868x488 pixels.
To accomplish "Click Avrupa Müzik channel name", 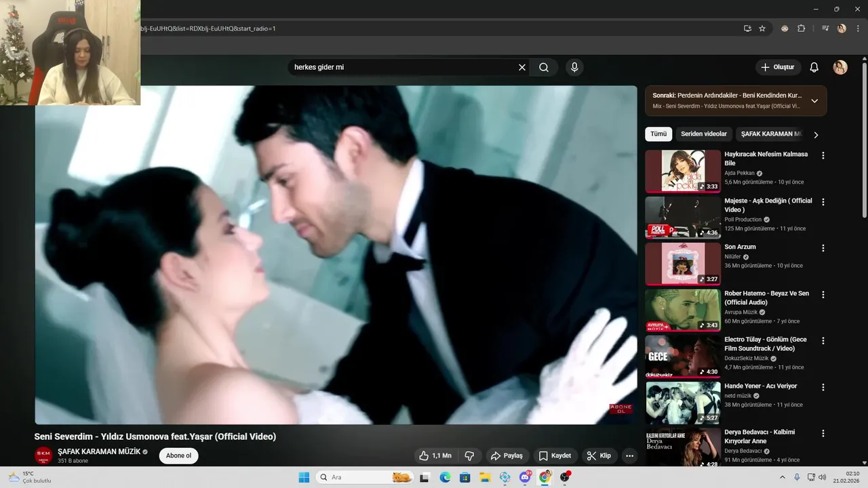I will [x=741, y=312].
